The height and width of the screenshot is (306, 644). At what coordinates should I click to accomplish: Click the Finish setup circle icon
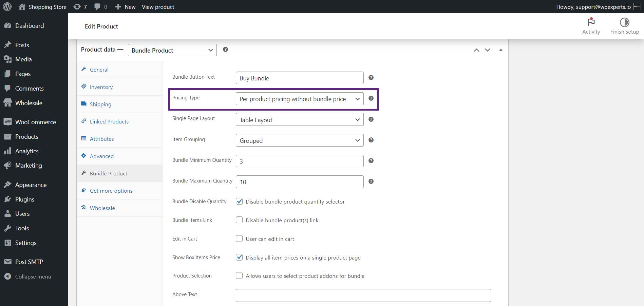(624, 22)
